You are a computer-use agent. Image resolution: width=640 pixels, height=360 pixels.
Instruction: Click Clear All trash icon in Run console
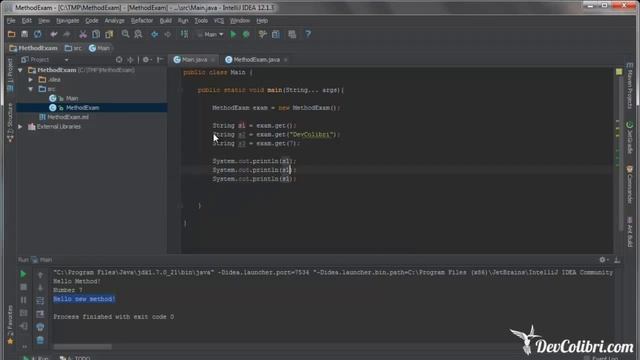[40, 340]
